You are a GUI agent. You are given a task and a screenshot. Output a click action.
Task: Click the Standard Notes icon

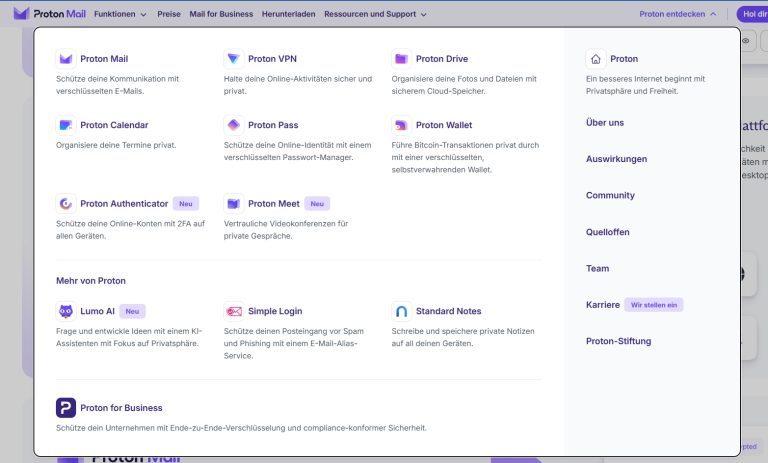(x=401, y=311)
